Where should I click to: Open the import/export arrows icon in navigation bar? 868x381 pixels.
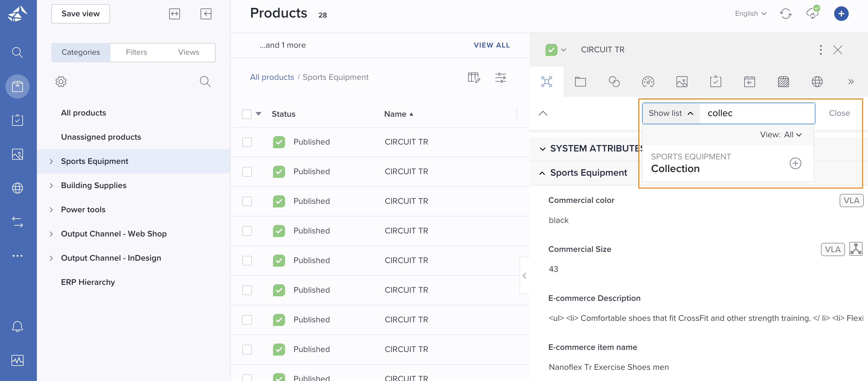pos(18,222)
